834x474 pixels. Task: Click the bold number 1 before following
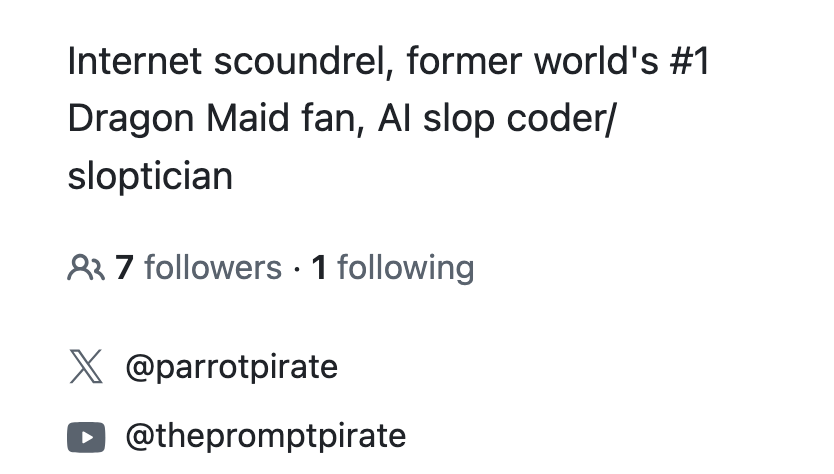coord(320,268)
